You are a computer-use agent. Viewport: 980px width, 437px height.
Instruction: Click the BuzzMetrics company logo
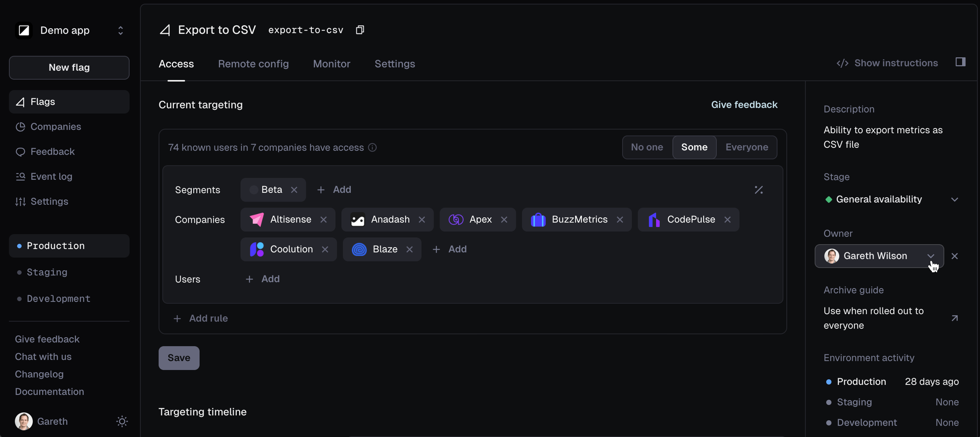point(538,220)
